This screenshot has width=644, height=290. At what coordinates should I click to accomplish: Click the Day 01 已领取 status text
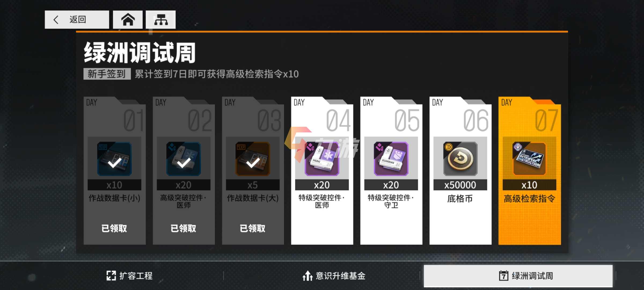[114, 228]
